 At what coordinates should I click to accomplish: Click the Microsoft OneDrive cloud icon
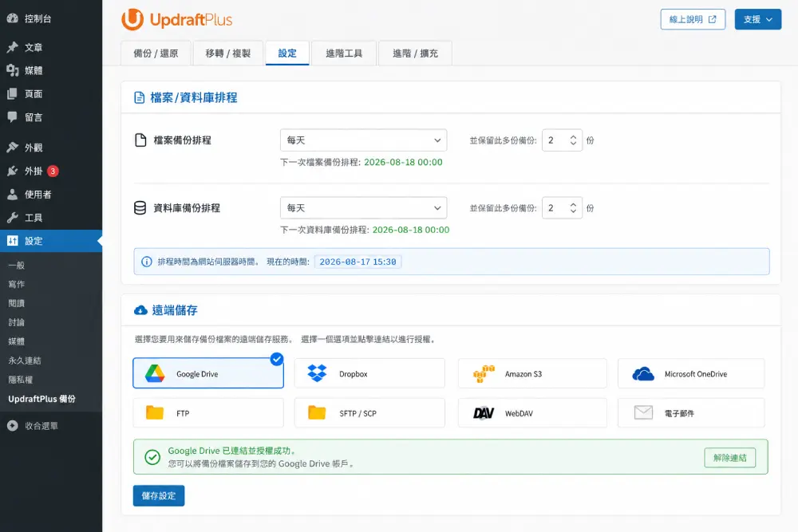point(643,374)
